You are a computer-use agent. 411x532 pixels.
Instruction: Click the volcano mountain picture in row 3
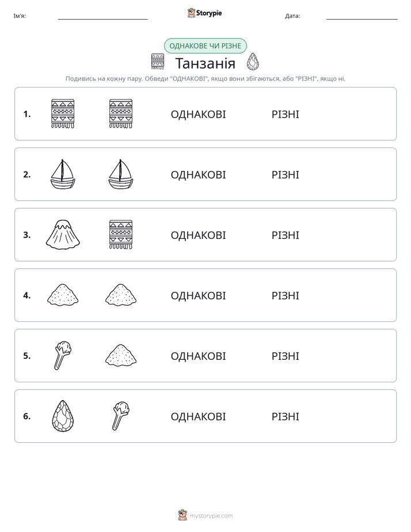tap(63, 234)
